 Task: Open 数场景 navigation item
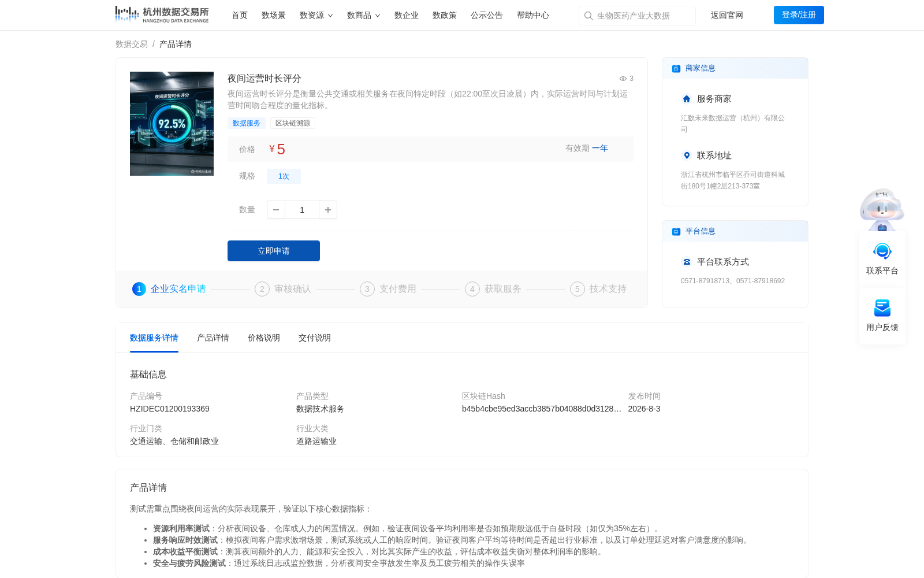(x=274, y=15)
